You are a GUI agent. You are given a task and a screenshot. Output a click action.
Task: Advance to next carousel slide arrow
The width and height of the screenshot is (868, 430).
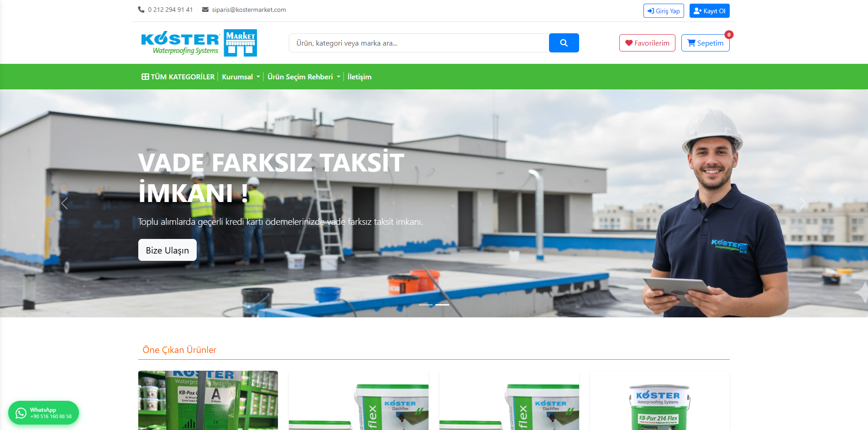[803, 203]
